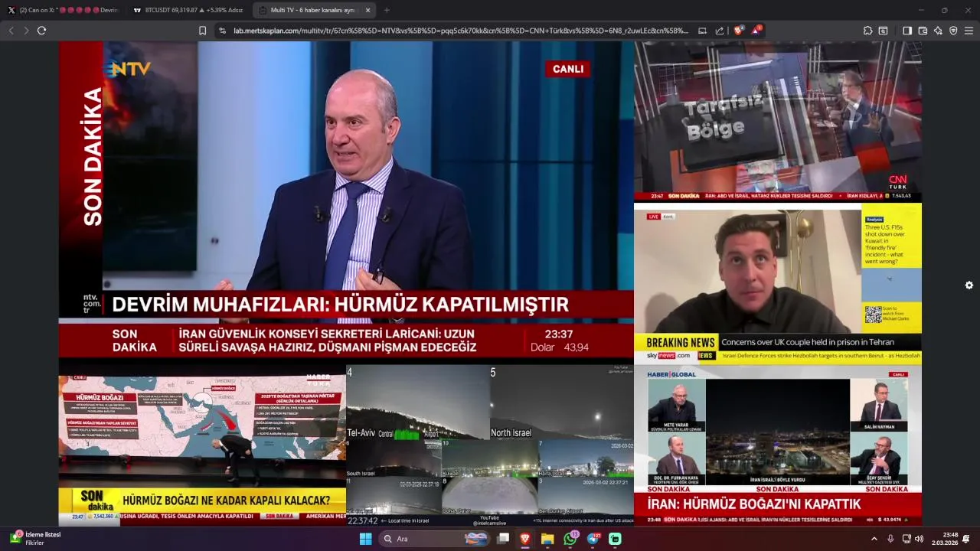This screenshot has height=551, width=980.
Task: Reload the Multi TV page
Action: 41,31
